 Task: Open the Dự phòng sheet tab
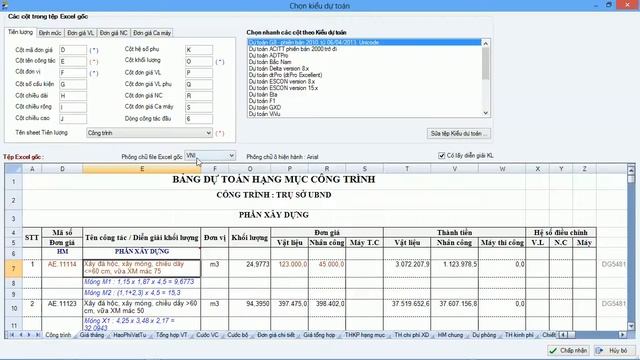coord(484,335)
